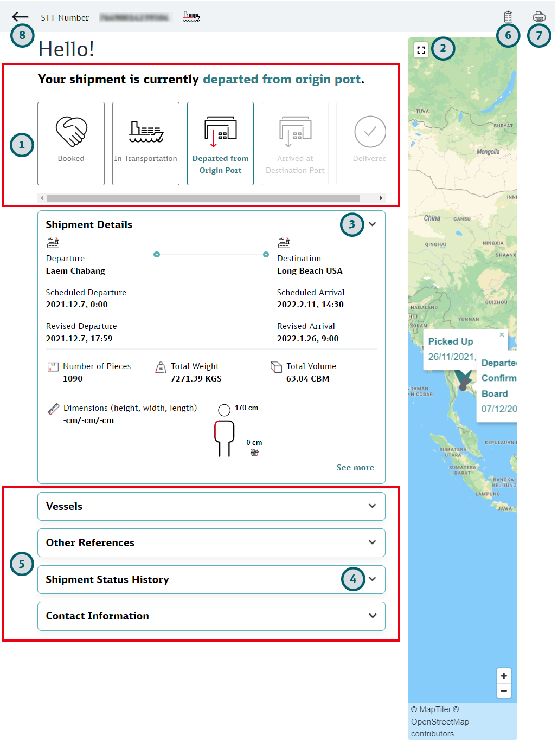The width and height of the screenshot is (558, 756).
Task: Click the In Transportation vessel icon
Action: [x=145, y=131]
